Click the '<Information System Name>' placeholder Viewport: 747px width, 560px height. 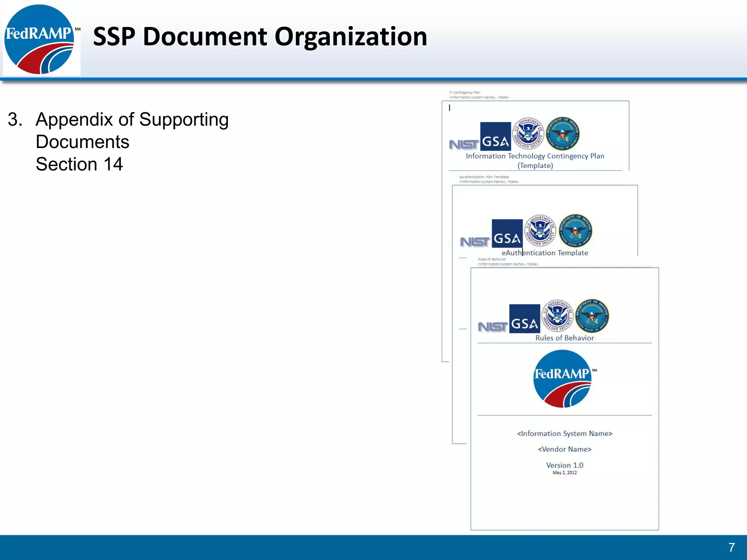tap(565, 433)
